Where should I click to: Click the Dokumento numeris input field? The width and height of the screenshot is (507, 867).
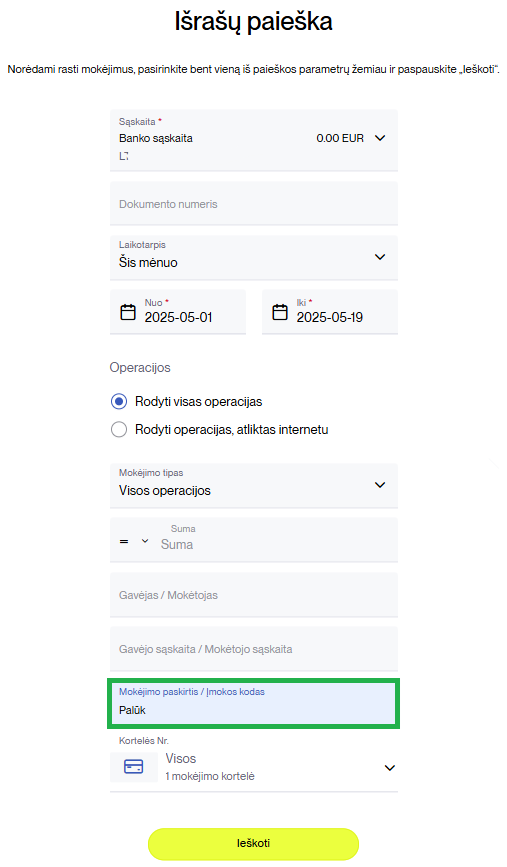pyautogui.click(x=254, y=203)
